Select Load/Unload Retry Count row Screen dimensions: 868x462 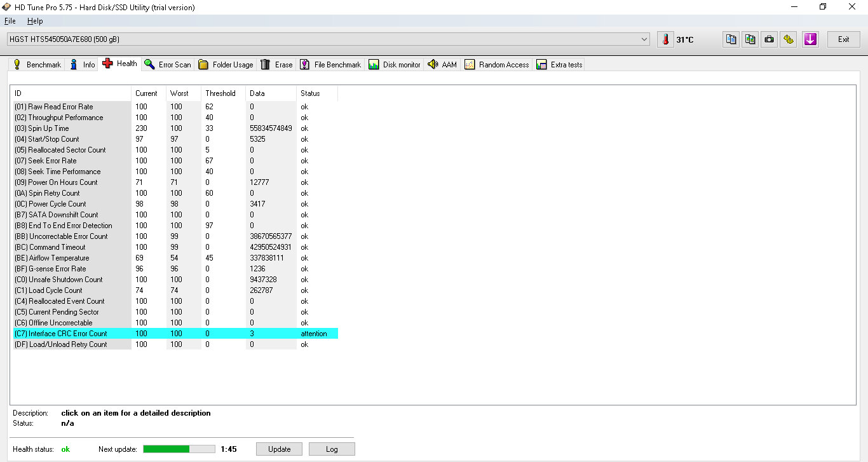(x=175, y=344)
